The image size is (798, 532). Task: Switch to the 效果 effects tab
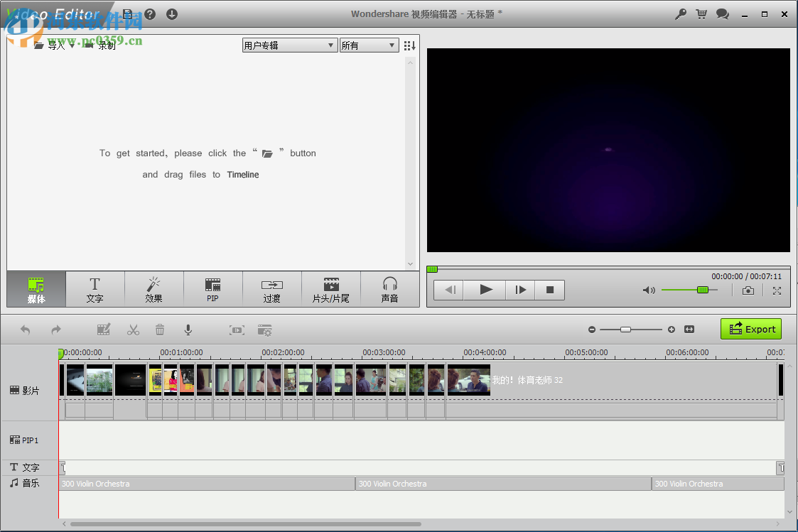click(153, 289)
